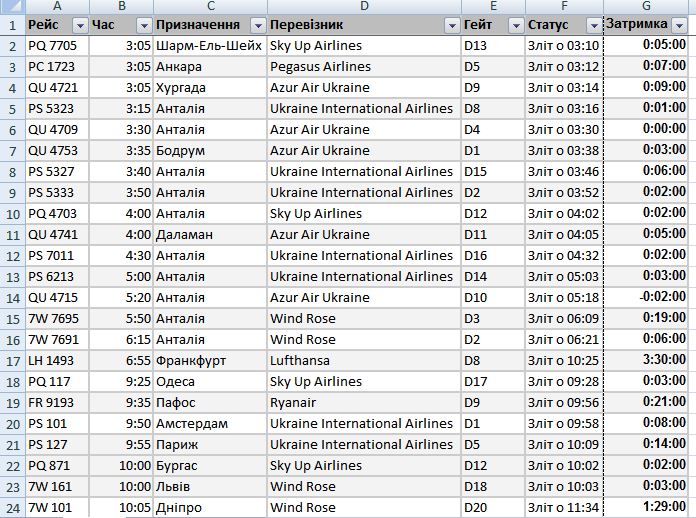Click the Select All corner box
The width and height of the screenshot is (696, 518).
point(12,6)
